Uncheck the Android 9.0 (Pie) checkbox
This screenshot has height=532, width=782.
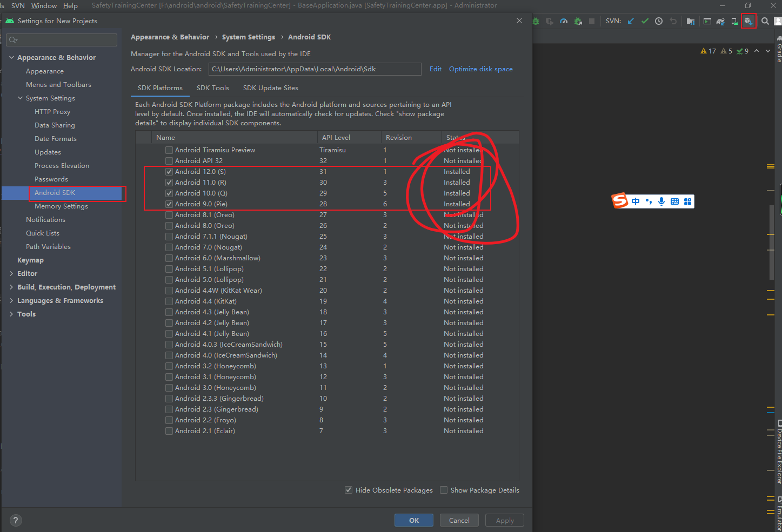click(x=169, y=204)
